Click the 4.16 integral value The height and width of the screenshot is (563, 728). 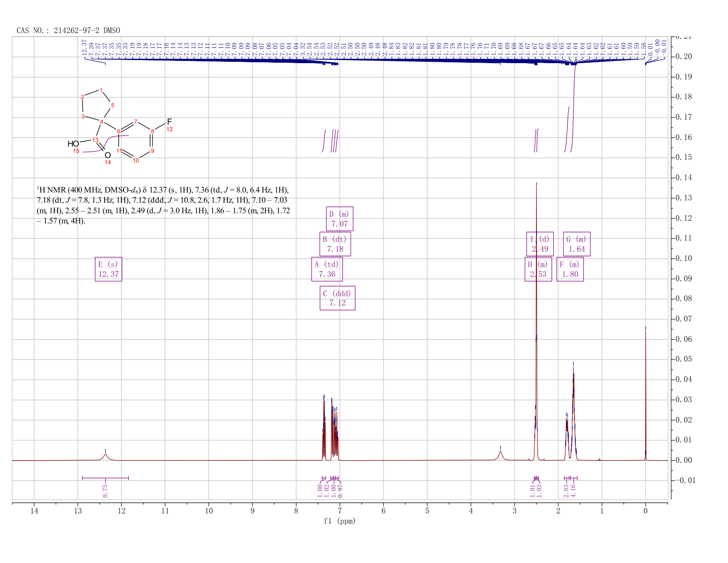point(573,491)
